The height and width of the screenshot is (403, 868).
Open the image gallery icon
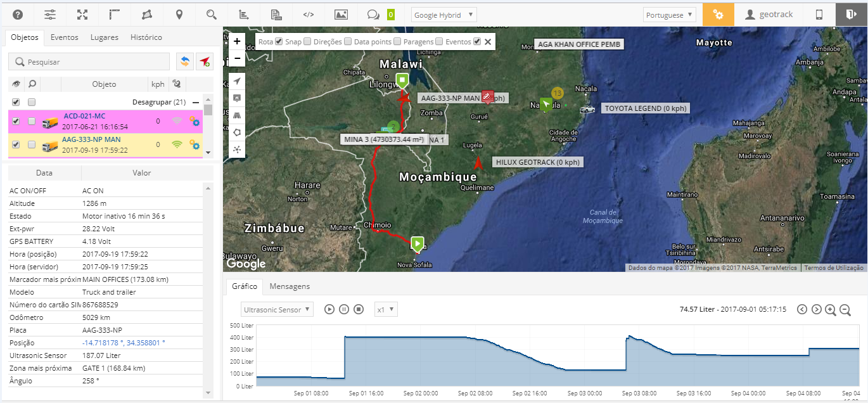[341, 14]
